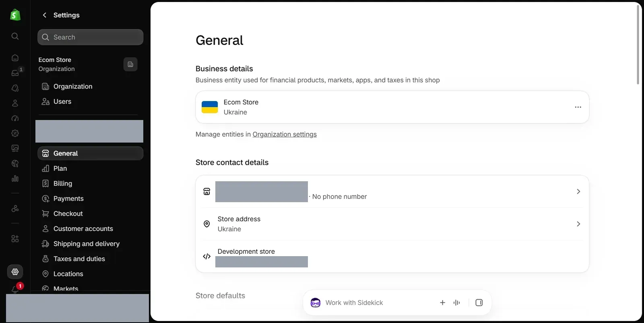
Task: Open Orders inbox icon with badge
Action: point(15,73)
